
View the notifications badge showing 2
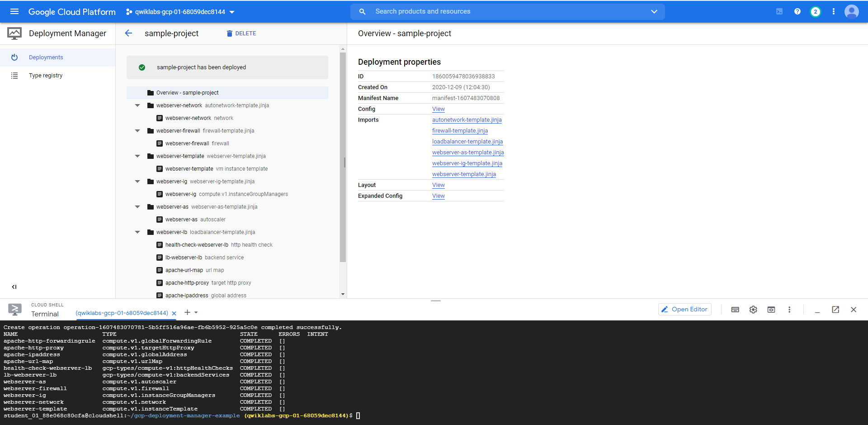click(x=816, y=12)
